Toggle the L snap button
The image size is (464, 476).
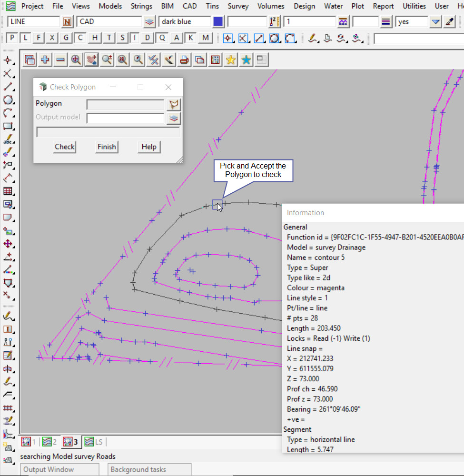tap(25, 38)
